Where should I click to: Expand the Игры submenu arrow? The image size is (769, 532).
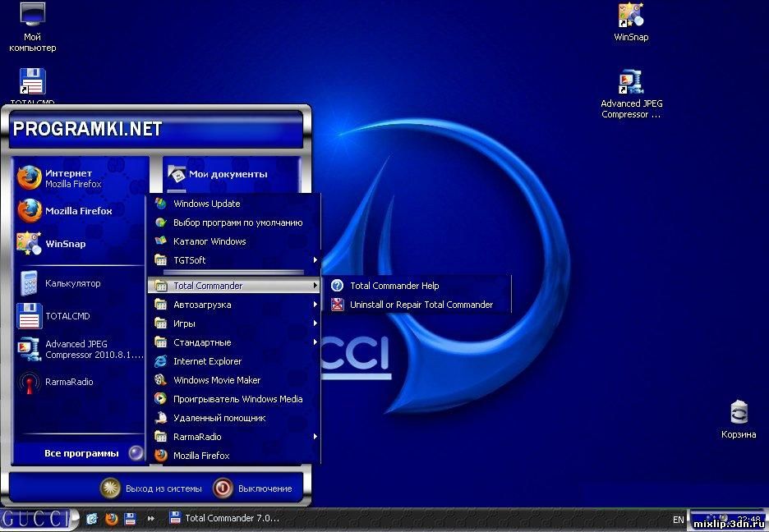click(x=315, y=323)
